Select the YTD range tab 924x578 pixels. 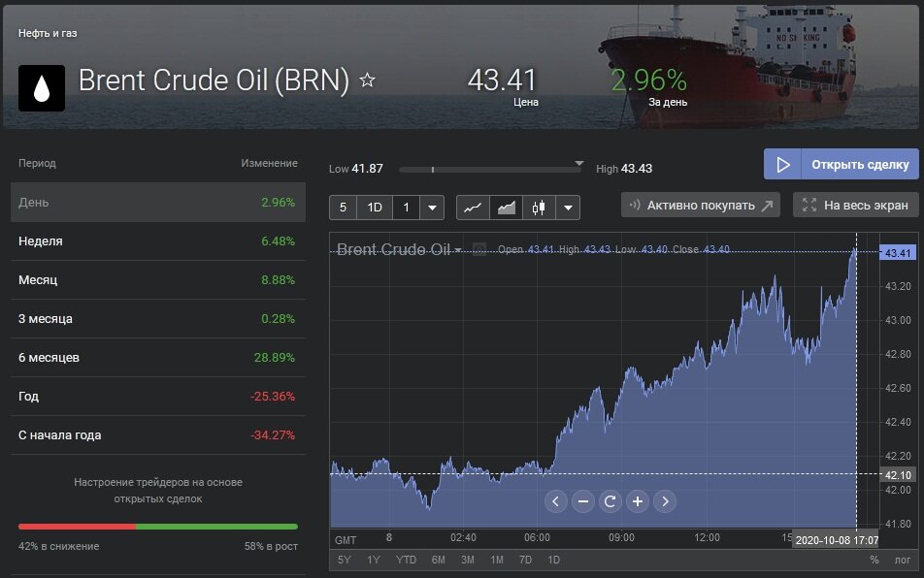(406, 560)
